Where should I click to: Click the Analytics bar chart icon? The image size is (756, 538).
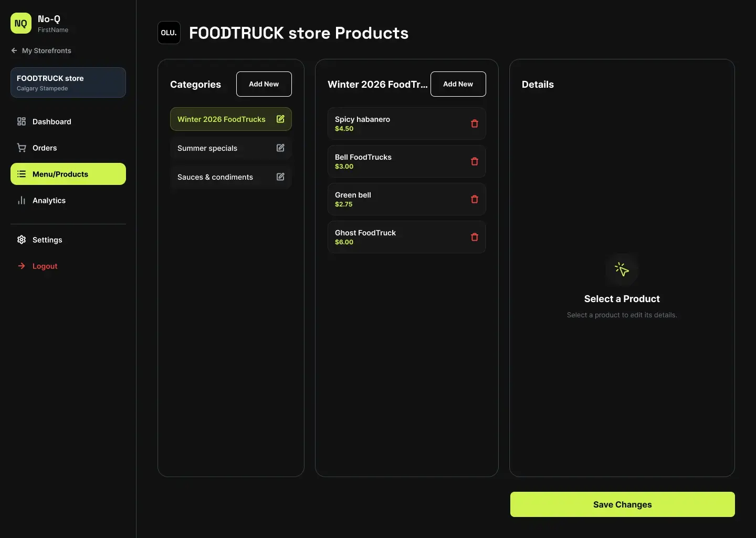(x=22, y=200)
